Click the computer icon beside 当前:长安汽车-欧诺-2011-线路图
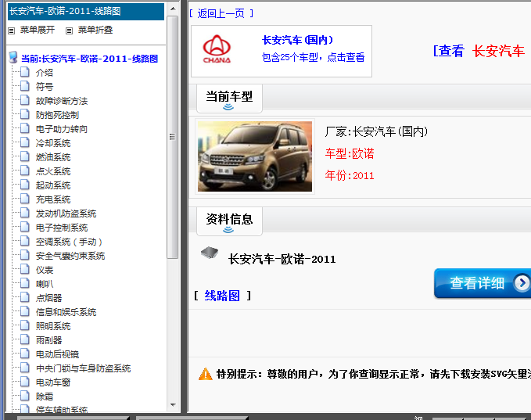Viewport: 531px width, 420px height. pos(13,57)
